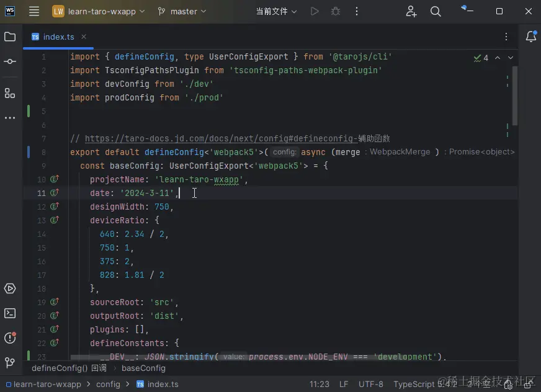Open the 当前文件 run configuration dropdown
The height and width of the screenshot is (392, 541).
[276, 11]
